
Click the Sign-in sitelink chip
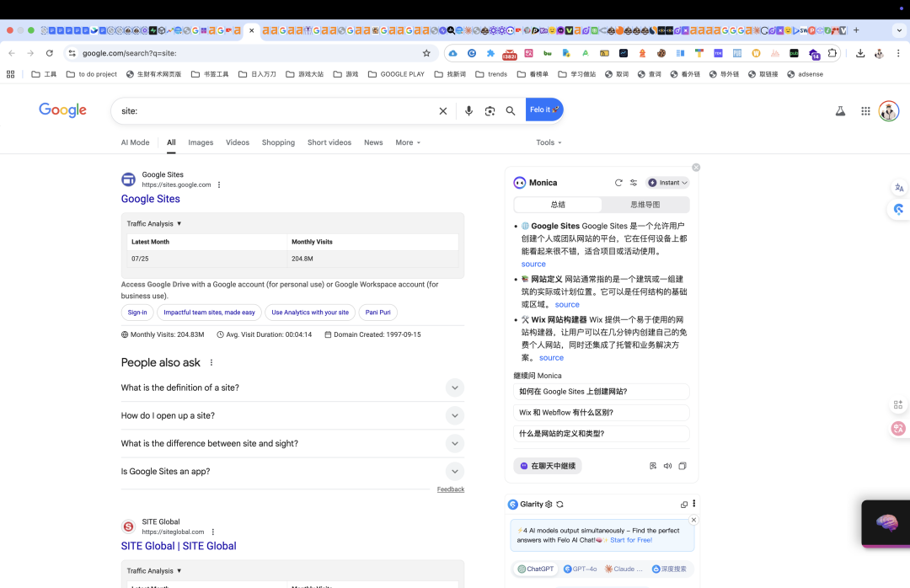(x=137, y=313)
